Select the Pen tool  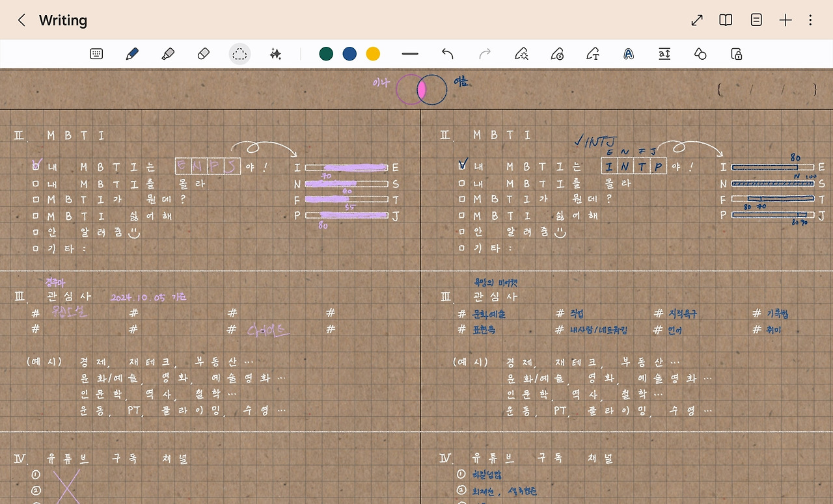click(132, 54)
